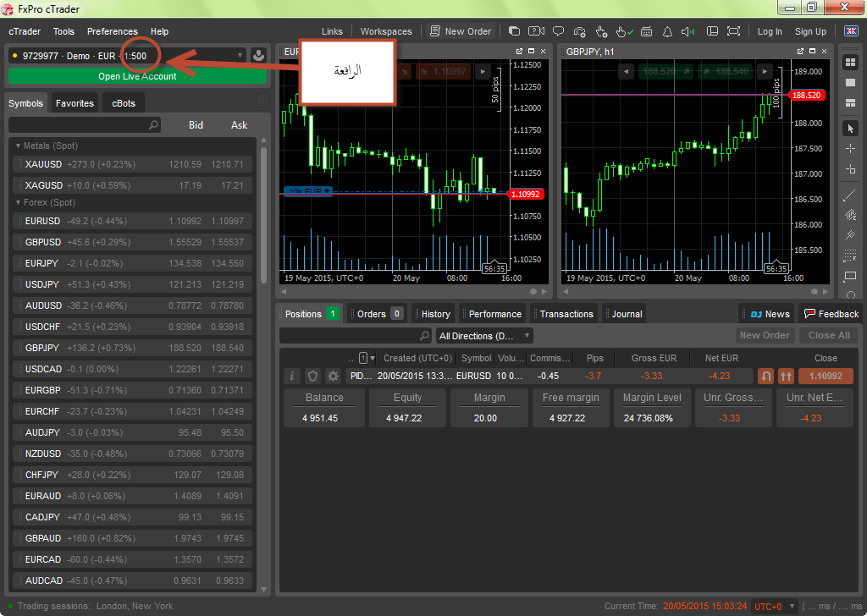Open the DJ News tab

click(x=767, y=314)
